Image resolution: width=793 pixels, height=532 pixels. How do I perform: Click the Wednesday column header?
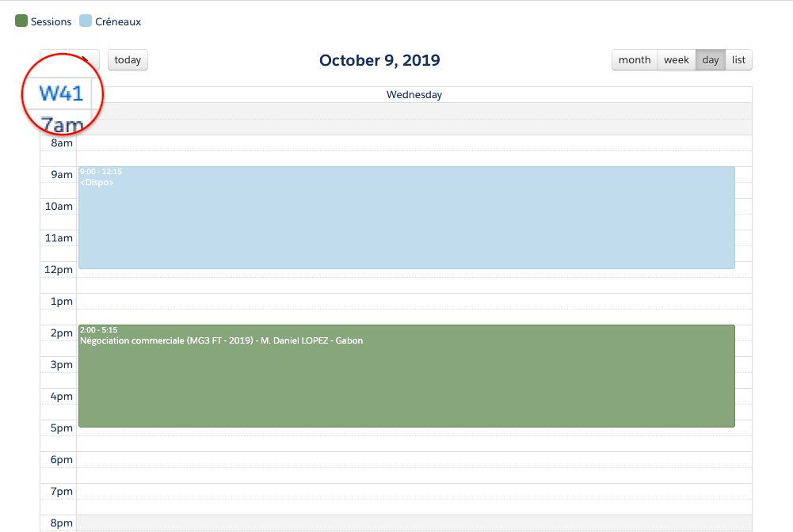(414, 95)
